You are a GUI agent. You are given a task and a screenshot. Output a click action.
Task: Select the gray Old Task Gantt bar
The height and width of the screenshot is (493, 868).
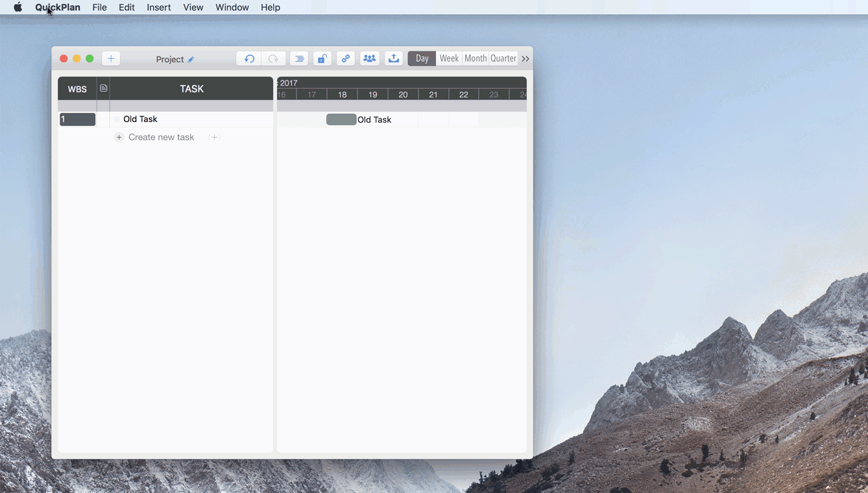click(341, 119)
